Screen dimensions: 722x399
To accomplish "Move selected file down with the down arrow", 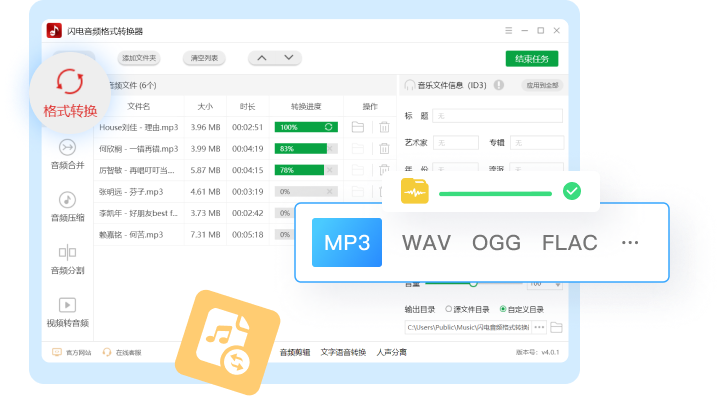I will 289,58.
